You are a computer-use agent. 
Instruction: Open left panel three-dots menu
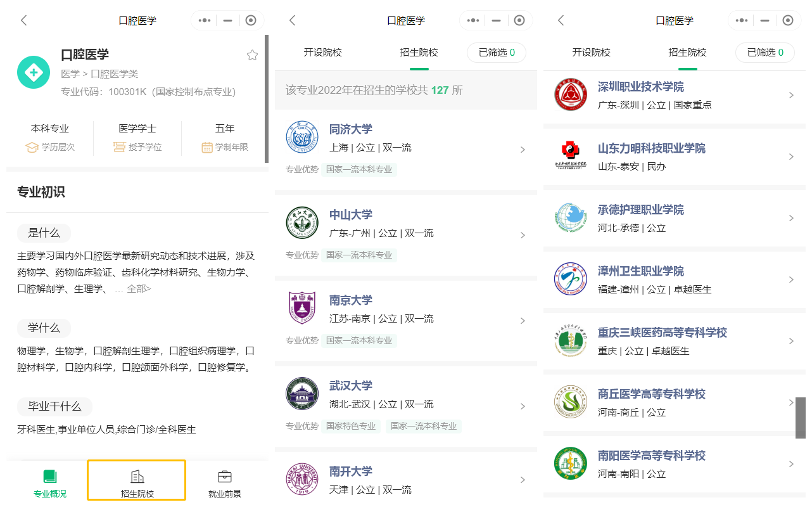[x=204, y=20]
